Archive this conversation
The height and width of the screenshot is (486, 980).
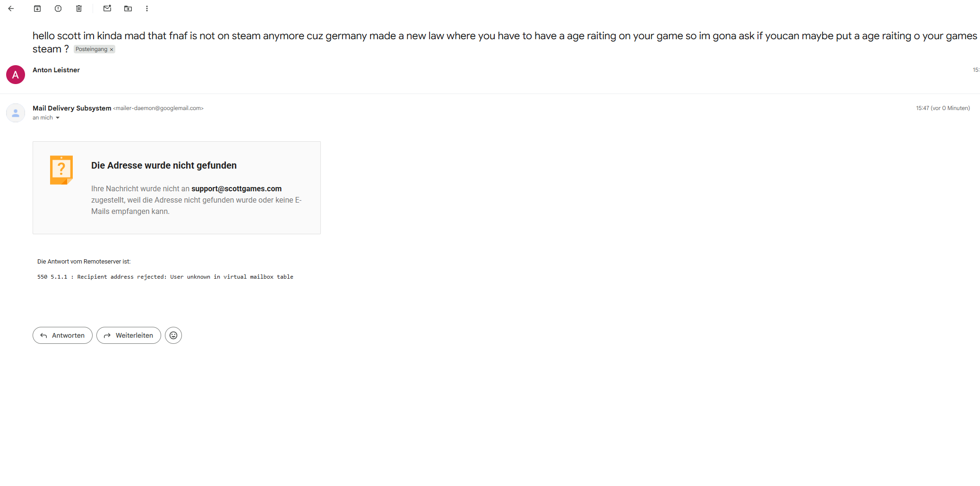[x=37, y=9]
